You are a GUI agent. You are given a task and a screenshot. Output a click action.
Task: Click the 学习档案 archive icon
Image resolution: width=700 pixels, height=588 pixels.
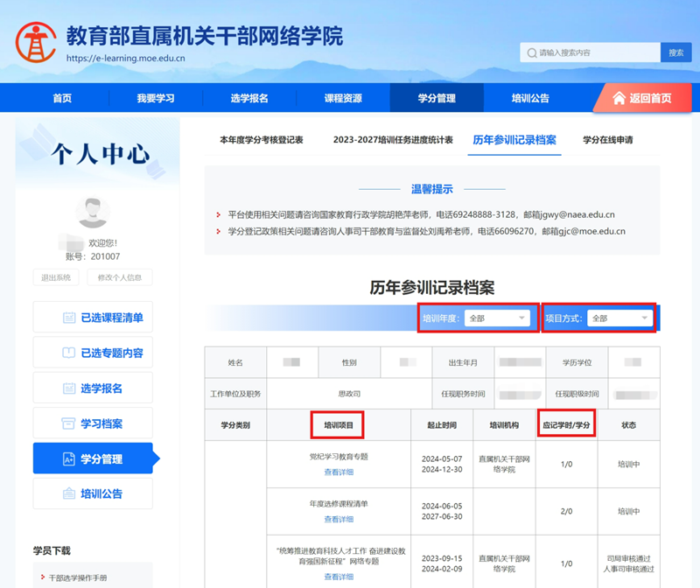coord(69,423)
